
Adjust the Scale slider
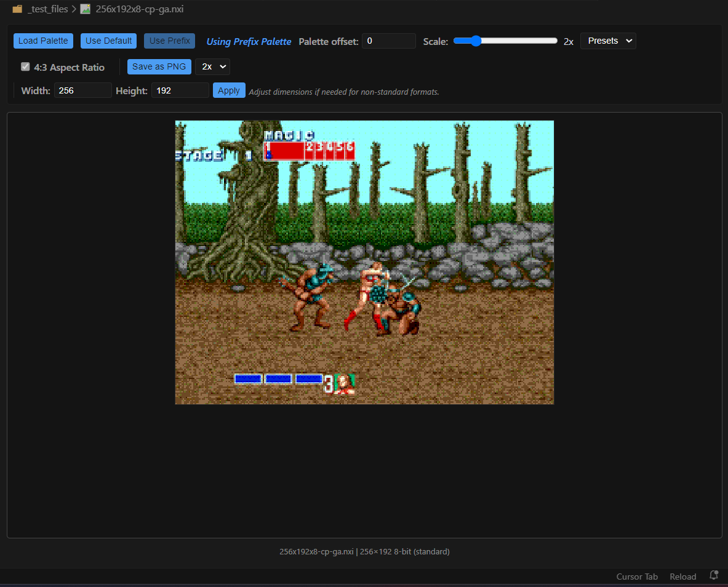[505, 41]
